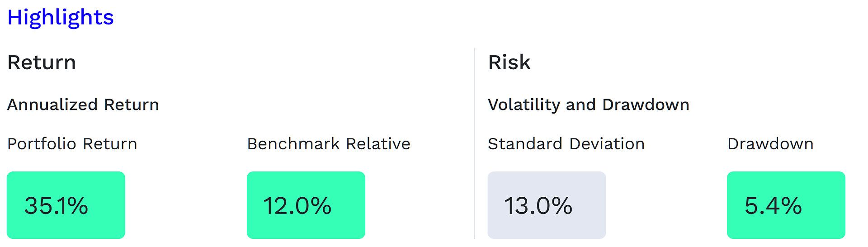The height and width of the screenshot is (247, 868).
Task: Click the Benchmark Relative label
Action: [328, 144]
